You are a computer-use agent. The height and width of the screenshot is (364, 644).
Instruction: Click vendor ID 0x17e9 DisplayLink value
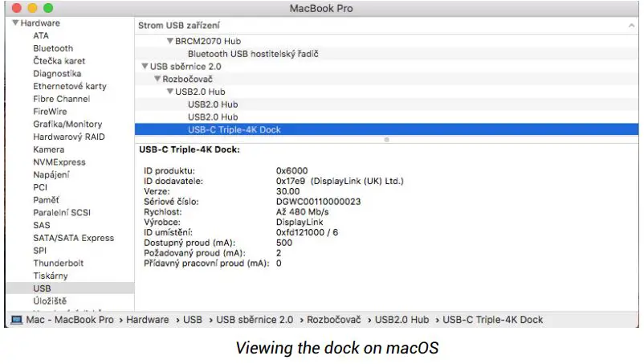[x=340, y=181]
